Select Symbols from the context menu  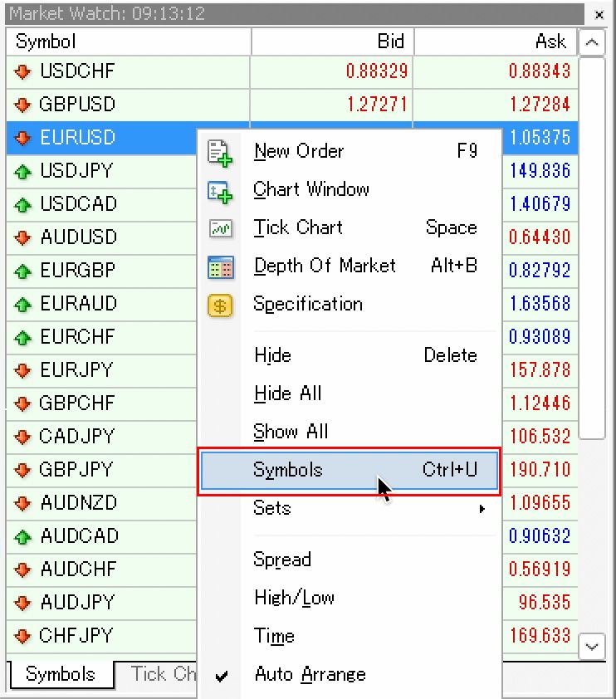(x=349, y=470)
